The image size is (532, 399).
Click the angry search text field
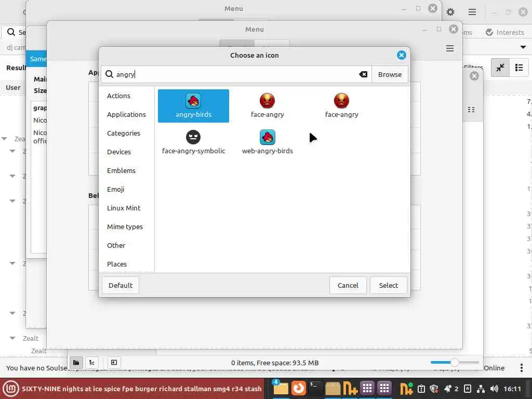[236, 74]
